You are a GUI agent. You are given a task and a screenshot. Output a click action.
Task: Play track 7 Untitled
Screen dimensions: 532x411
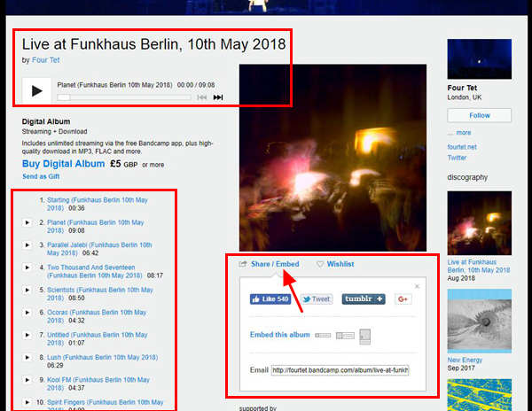coord(27,335)
